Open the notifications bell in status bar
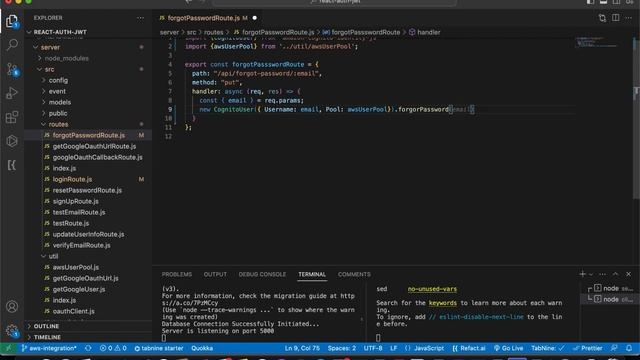 point(629,348)
